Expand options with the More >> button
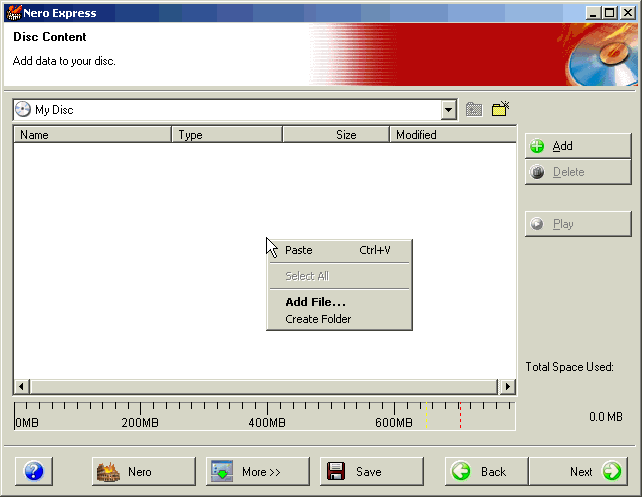The height and width of the screenshot is (497, 642). [258, 472]
